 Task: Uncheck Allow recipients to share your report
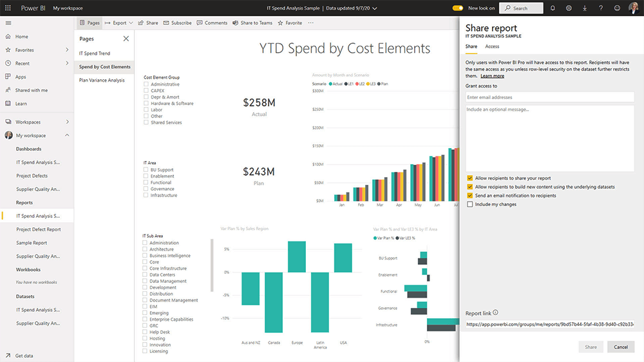470,178
